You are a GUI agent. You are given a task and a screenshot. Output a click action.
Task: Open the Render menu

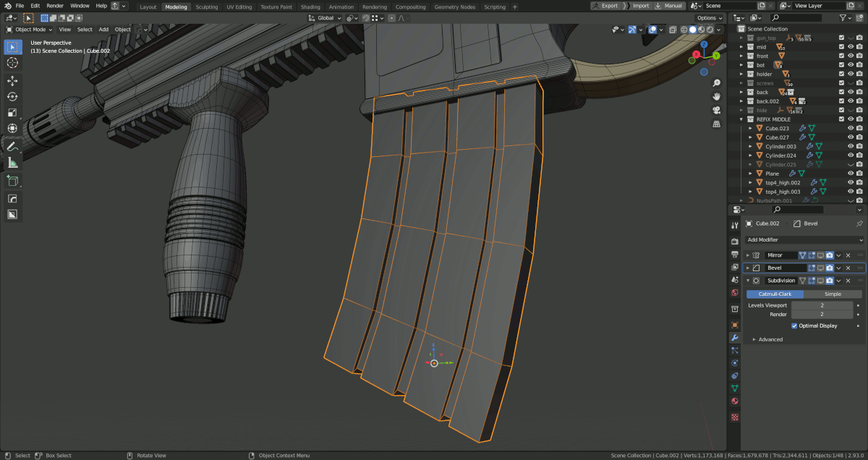55,6
